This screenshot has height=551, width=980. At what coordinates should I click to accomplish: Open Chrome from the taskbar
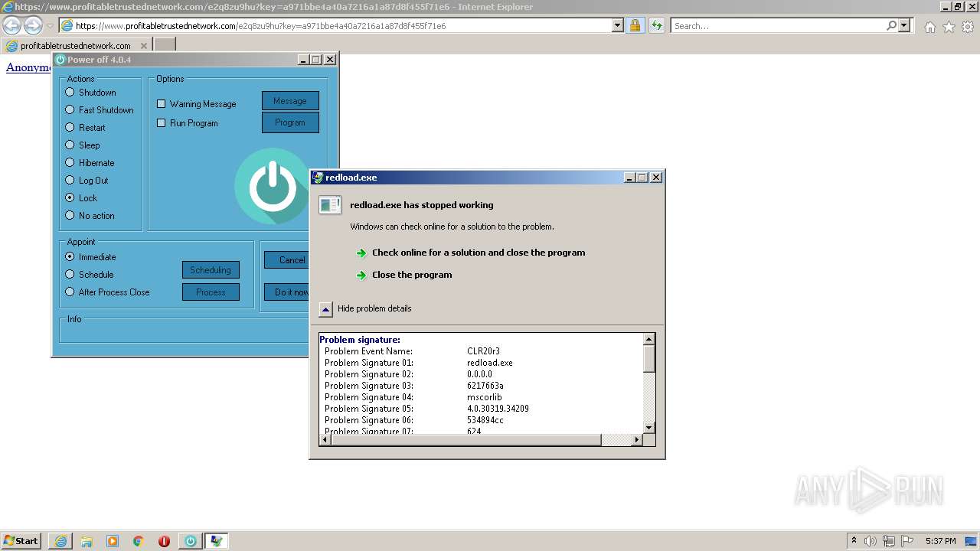(139, 541)
